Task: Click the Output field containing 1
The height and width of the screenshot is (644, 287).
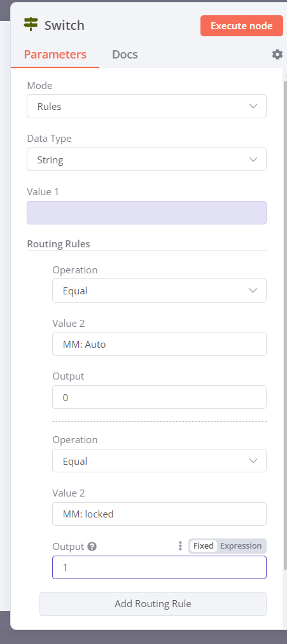Action: [159, 568]
